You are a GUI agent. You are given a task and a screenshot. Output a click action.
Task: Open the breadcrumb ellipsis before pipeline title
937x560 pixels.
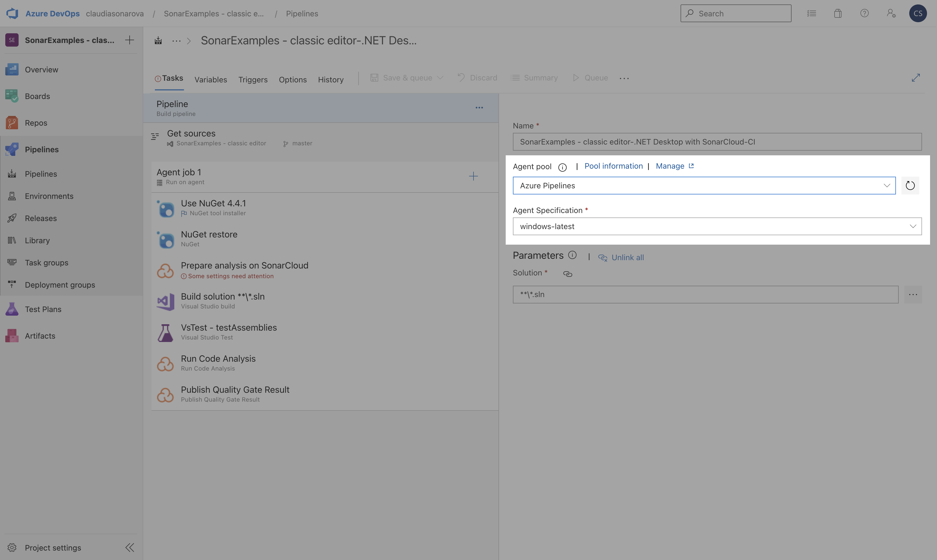[x=176, y=40]
